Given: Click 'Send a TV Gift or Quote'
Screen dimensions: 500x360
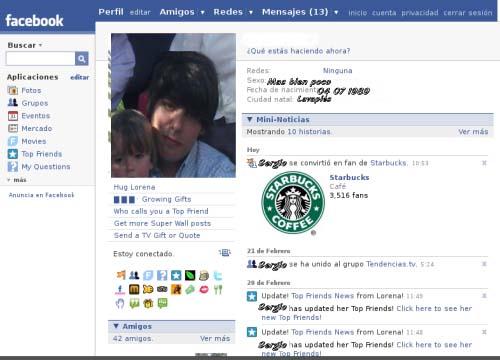Looking at the screenshot, I should [x=157, y=235].
